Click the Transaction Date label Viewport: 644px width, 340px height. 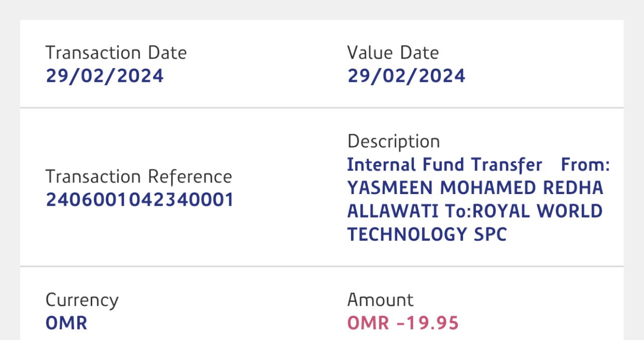116,53
